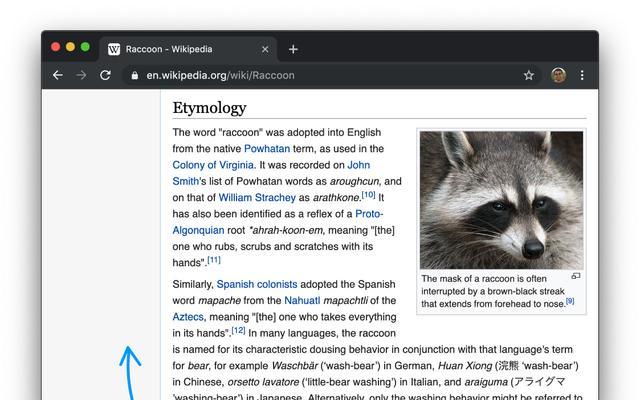Enlarge raccoon image via the caption icon

coord(576,276)
